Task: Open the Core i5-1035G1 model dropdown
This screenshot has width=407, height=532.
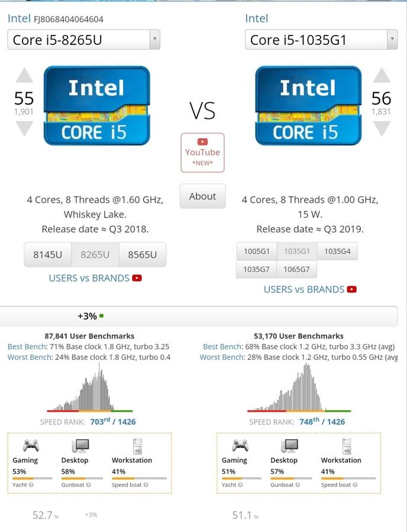Action: (x=321, y=40)
